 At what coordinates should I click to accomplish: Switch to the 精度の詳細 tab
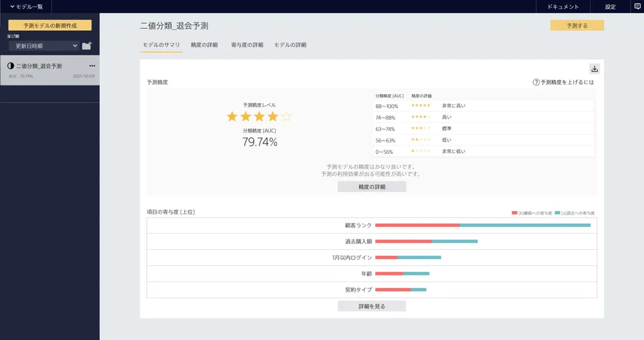tap(204, 45)
